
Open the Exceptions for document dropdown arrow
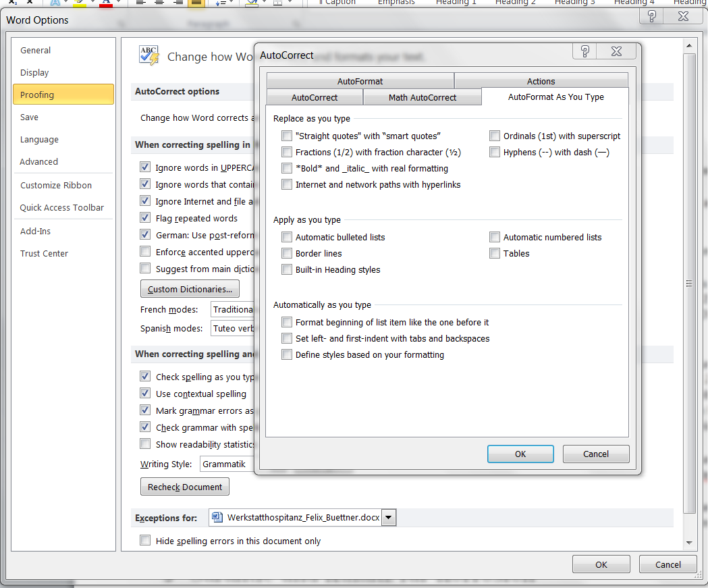pos(389,518)
